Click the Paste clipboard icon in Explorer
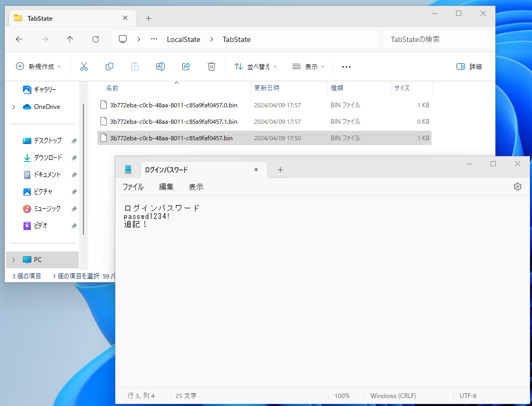532x406 pixels. pos(134,66)
